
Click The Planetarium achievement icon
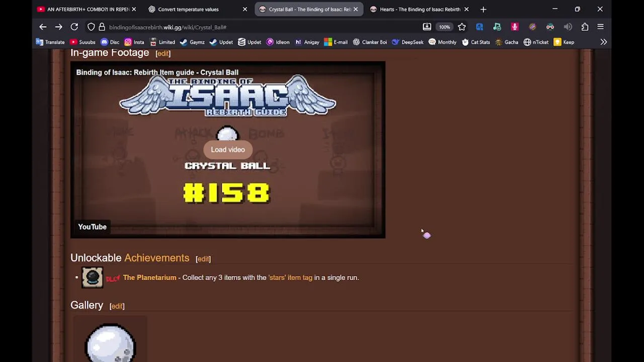tap(92, 278)
